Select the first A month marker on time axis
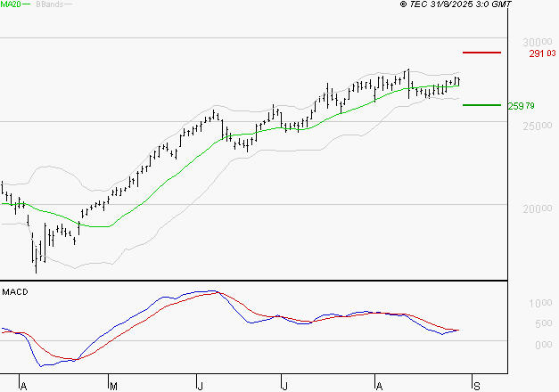This screenshot has height=392, width=559. 23,386
